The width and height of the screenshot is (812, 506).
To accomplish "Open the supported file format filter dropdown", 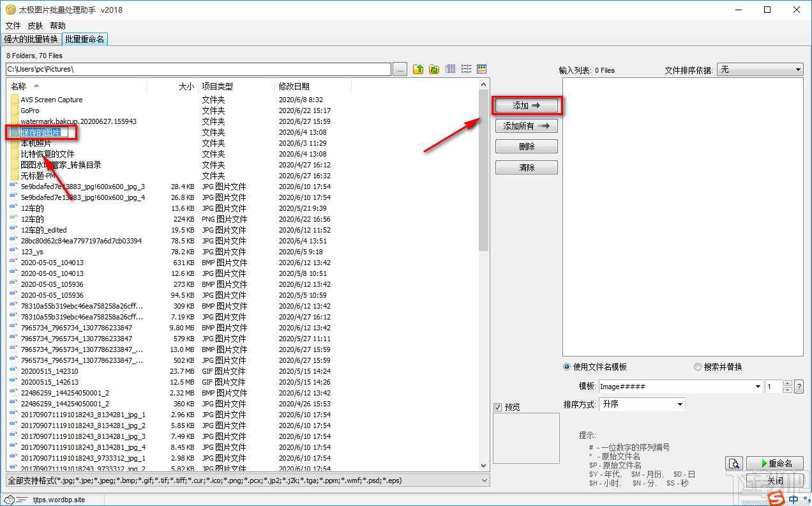I will pos(248,480).
